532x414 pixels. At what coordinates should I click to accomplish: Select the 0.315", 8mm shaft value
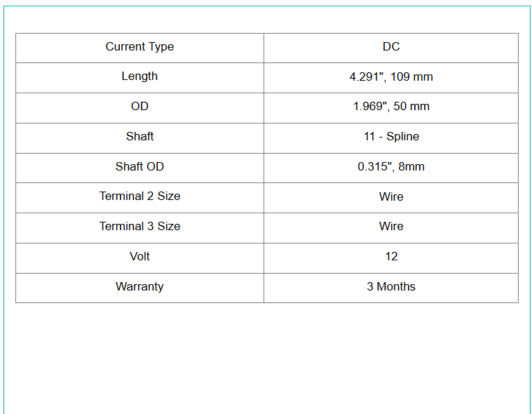coord(391,167)
